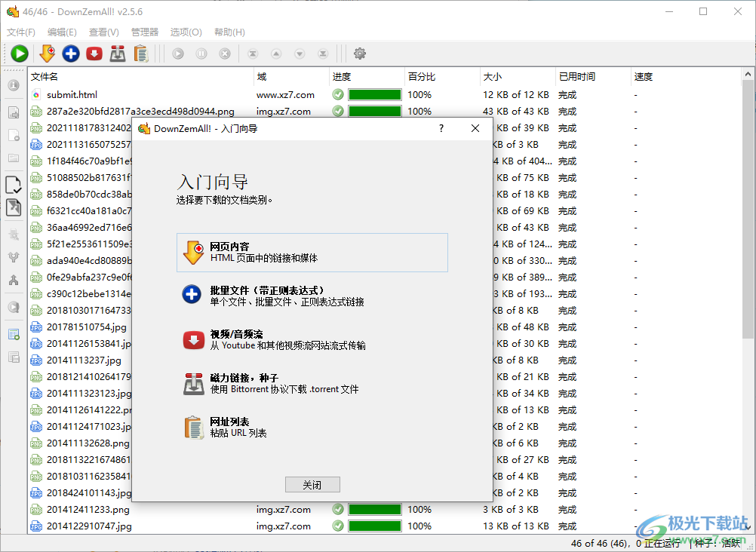Click the vertical scrollbar on the right
This screenshot has width=756, height=552.
tap(749, 226)
